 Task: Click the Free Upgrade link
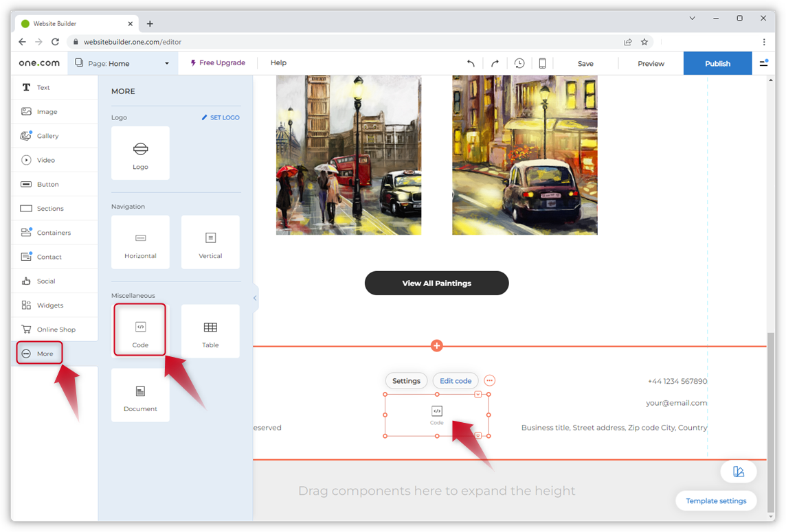[x=218, y=62]
